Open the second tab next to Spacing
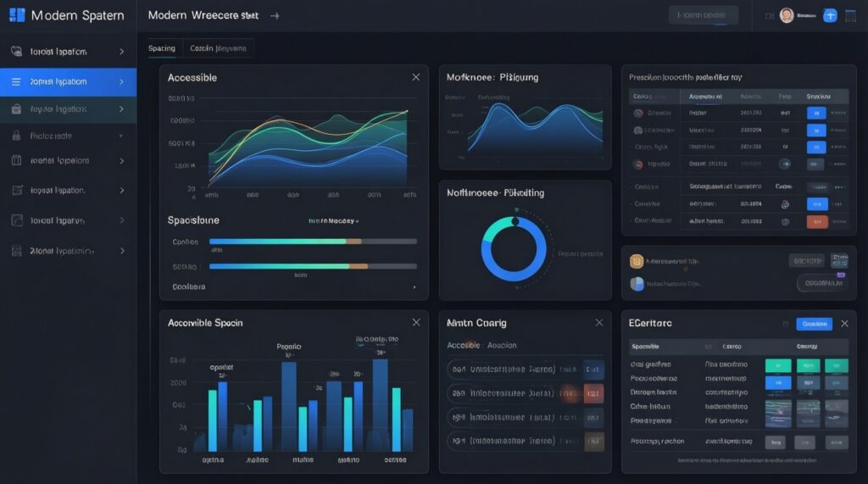This screenshot has width=868, height=484. coord(218,48)
